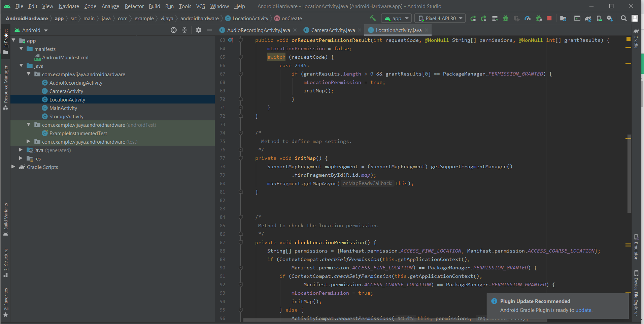Toggle the Emulator tool window
The height and width of the screenshot is (324, 644).
(636, 247)
